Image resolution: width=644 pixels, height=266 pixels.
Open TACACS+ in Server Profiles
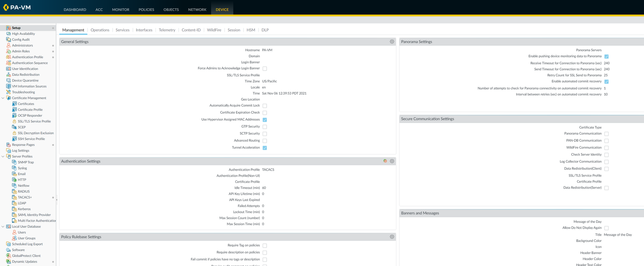[x=25, y=197]
